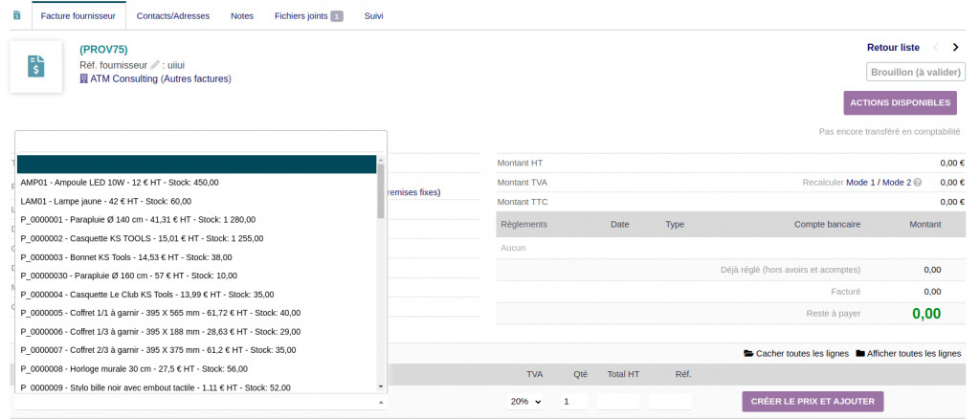980x419 pixels.
Task: Select P_0000009 Stylo bille noir option
Action: tap(196, 387)
